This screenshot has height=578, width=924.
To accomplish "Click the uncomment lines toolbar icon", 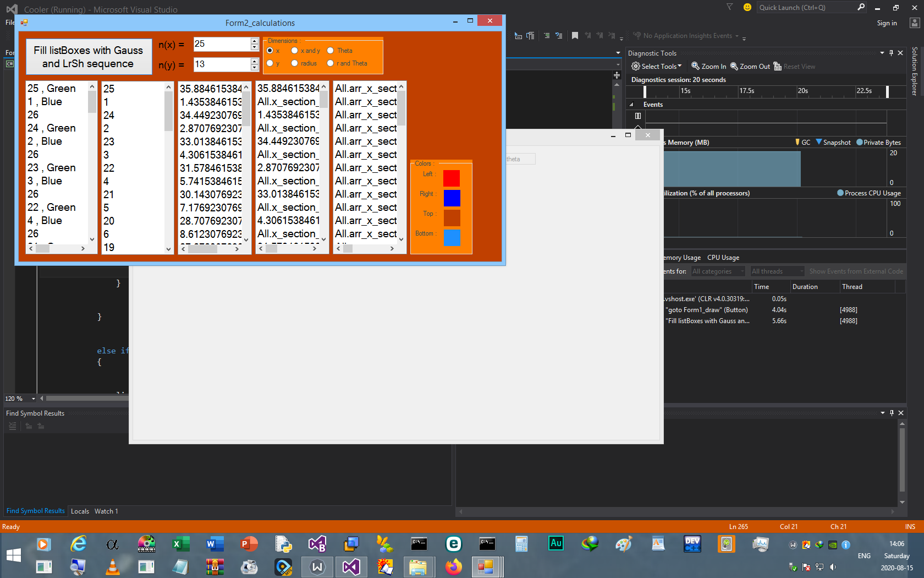I will tap(559, 36).
